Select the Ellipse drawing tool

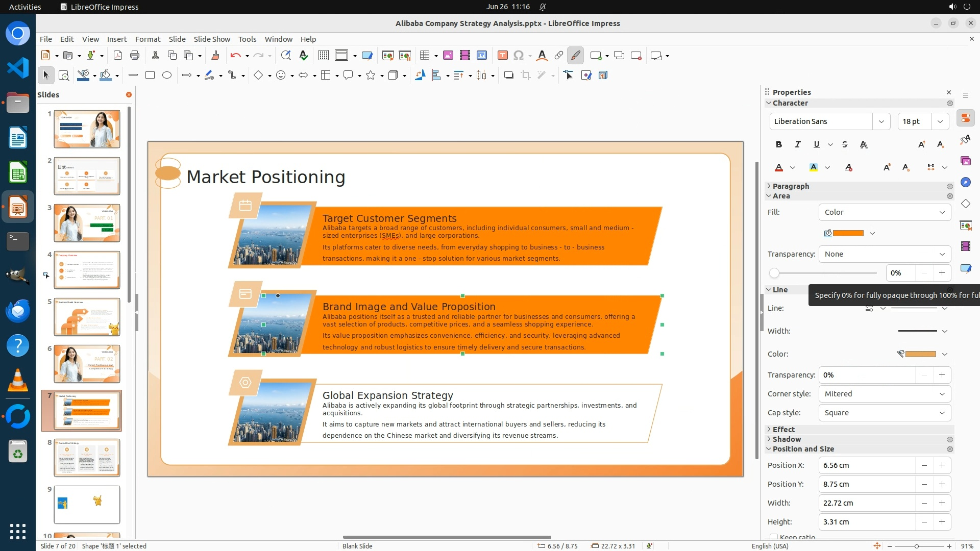point(167,75)
